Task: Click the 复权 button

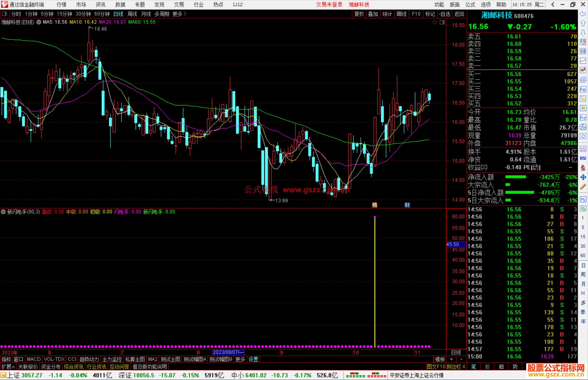Action: tap(359, 14)
